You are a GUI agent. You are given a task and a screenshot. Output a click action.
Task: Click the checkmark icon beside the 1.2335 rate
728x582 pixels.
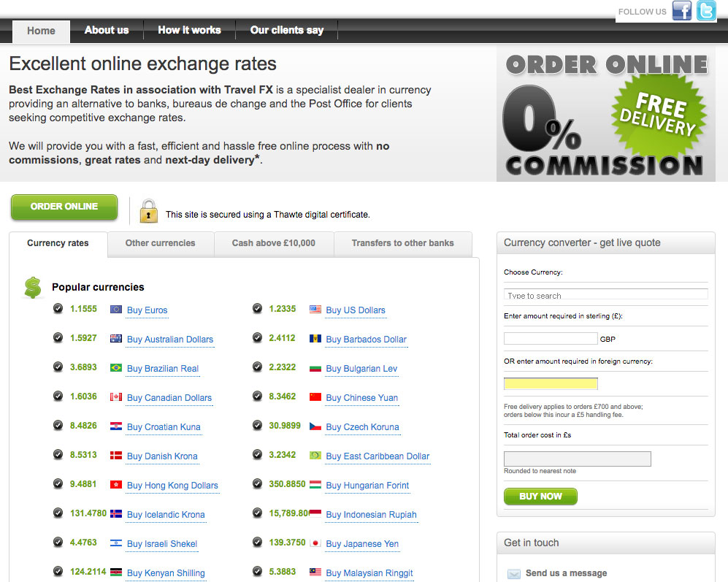pyautogui.click(x=257, y=308)
